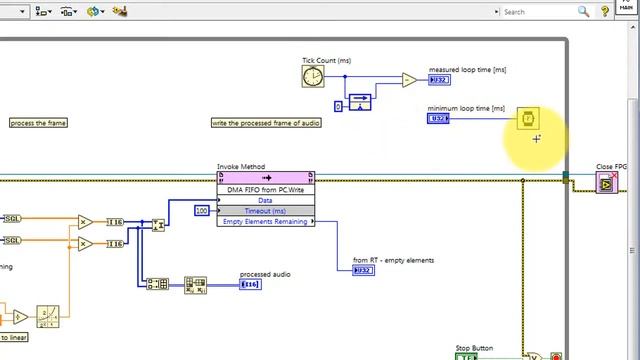Select the Power of 10 function node
The width and height of the screenshot is (640, 360).
click(48, 316)
